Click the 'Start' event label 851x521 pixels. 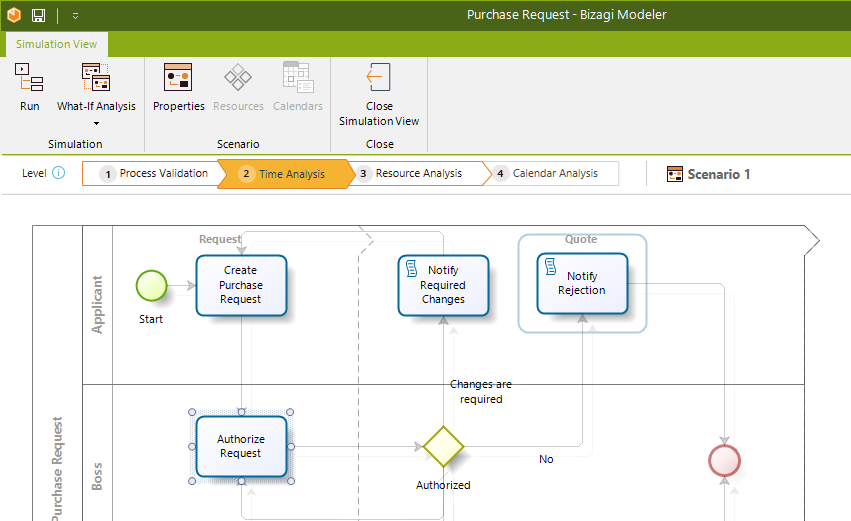tap(151, 319)
